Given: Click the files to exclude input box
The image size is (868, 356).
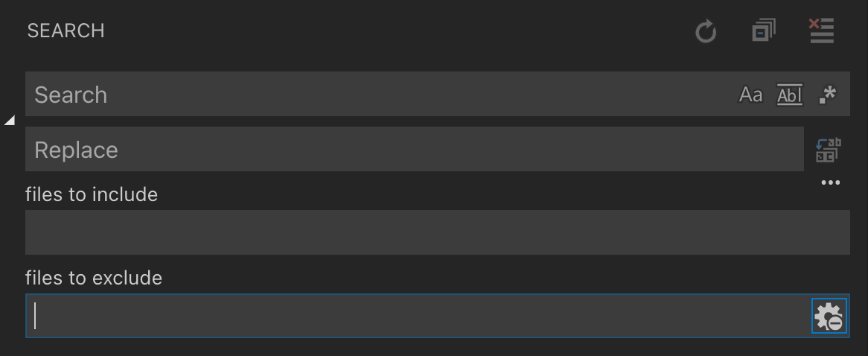Looking at the screenshot, I should [x=417, y=317].
